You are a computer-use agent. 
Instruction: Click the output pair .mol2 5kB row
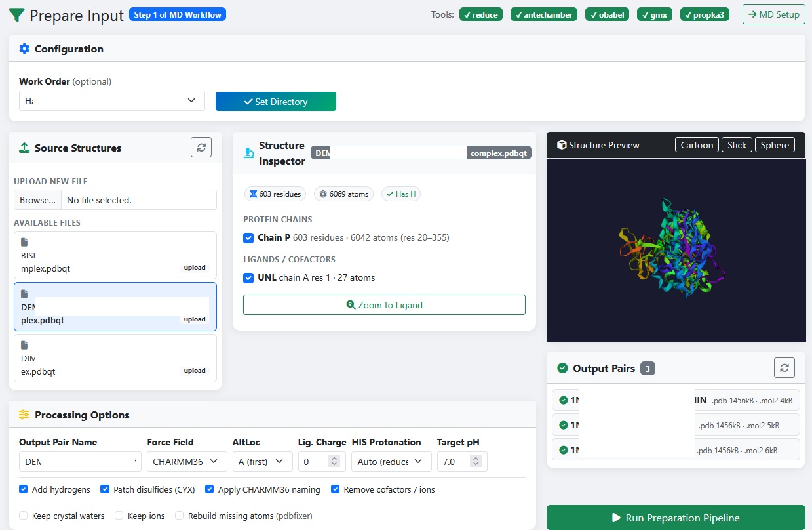(676, 425)
